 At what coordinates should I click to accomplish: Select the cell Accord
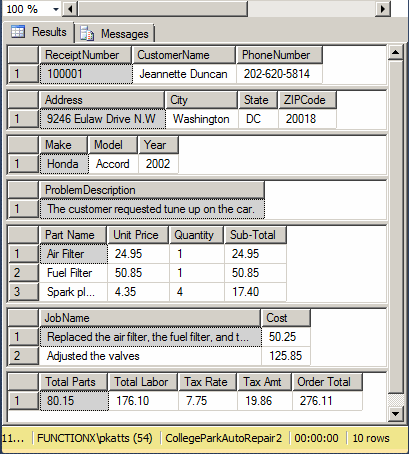pyautogui.click(x=113, y=164)
